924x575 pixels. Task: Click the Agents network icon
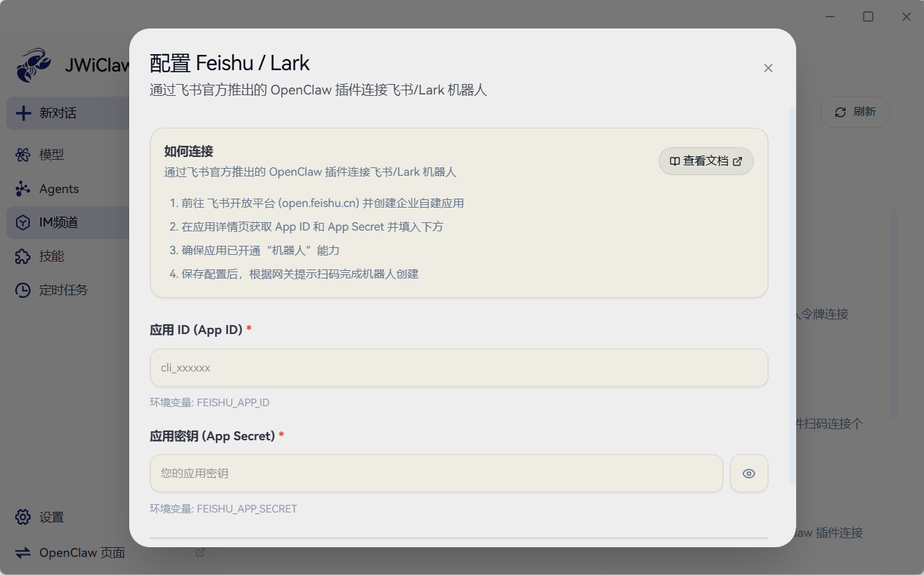[23, 189]
